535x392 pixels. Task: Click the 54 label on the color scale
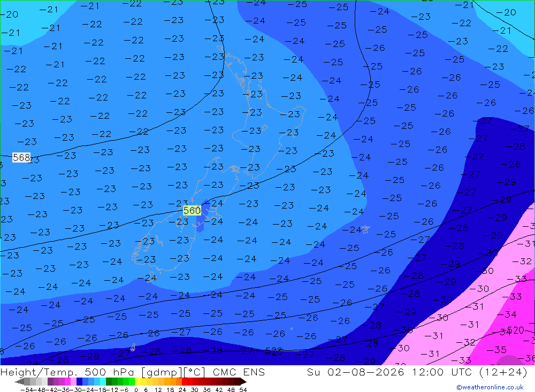coord(243,390)
